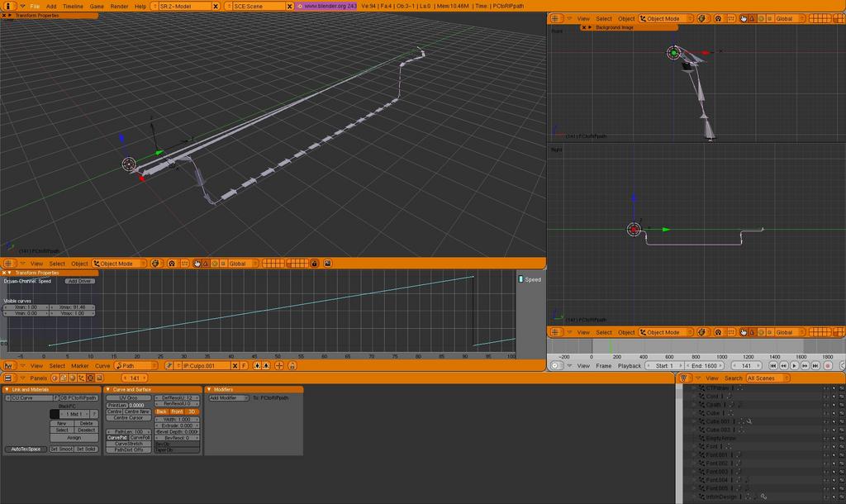Switch to the Object context panel icon

pyautogui.click(x=82, y=378)
